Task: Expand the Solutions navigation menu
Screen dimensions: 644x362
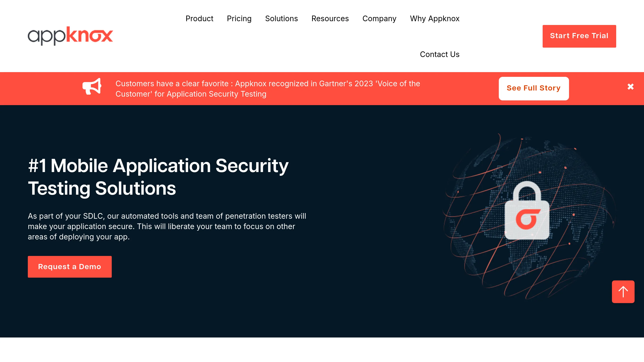Action: point(281,18)
